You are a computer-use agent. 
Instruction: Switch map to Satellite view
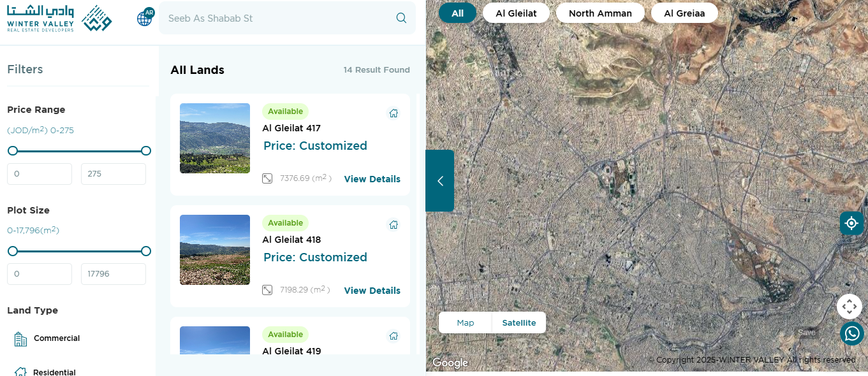519,322
